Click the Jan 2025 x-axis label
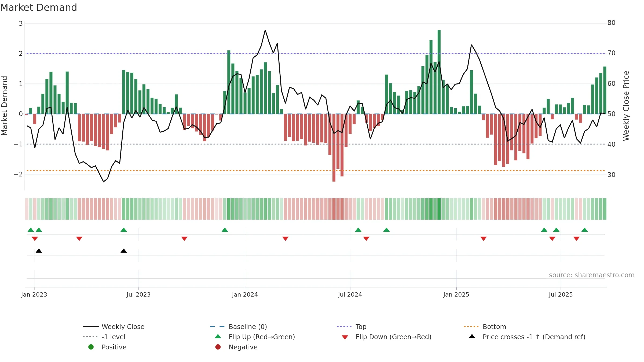 coord(456,295)
